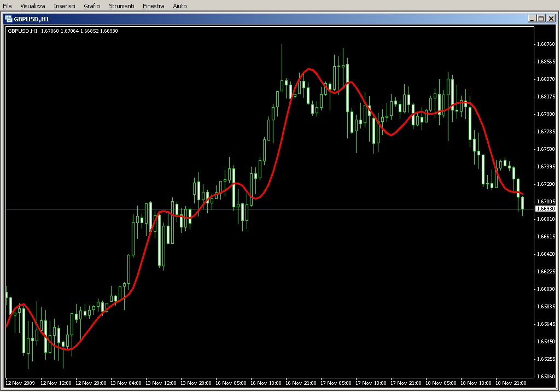
Task: Click the 13 Nov 20:00 time label
Action: coord(196,383)
